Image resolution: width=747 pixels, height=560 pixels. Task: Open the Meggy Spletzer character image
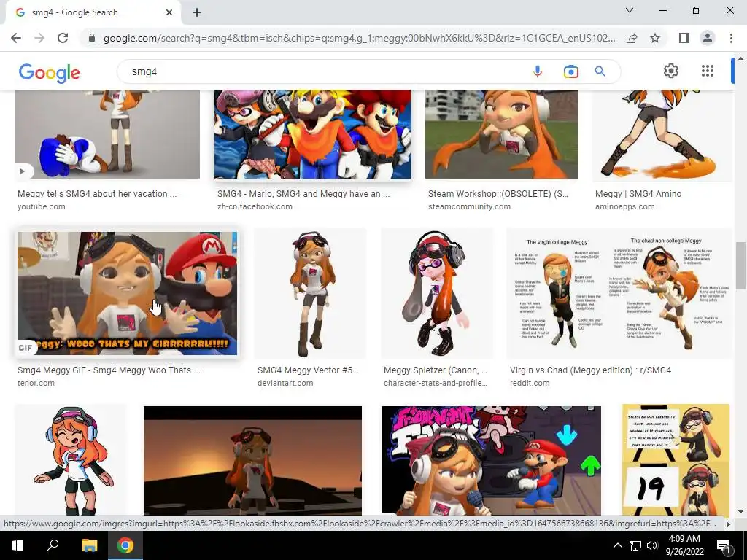(x=438, y=293)
